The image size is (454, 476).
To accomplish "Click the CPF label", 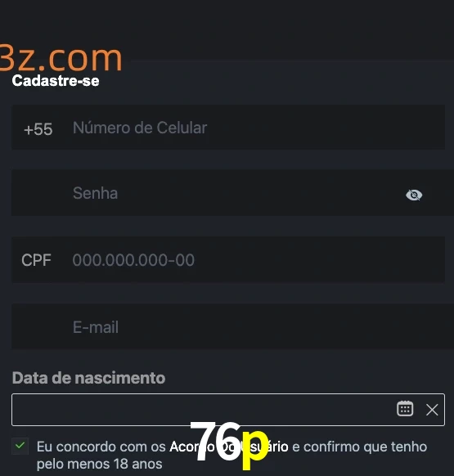I will 36,260.
